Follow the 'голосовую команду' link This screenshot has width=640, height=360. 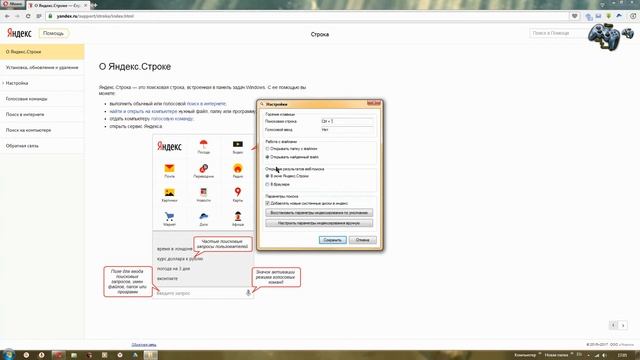tap(172, 119)
